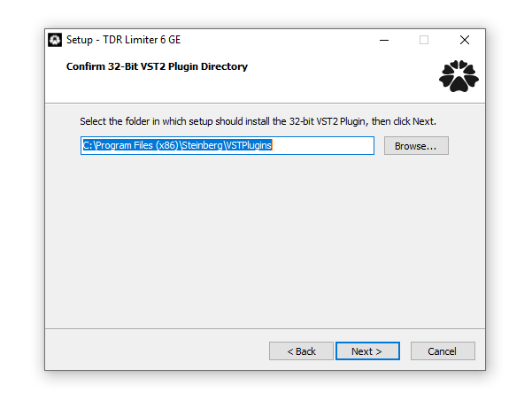Click the empty gray dialog body area

click(265, 241)
